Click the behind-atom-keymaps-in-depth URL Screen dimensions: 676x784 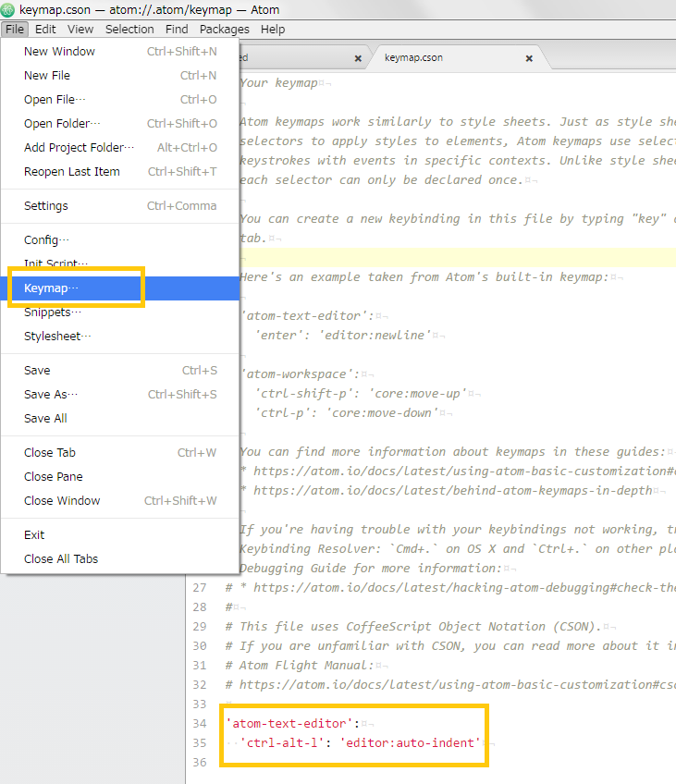tap(452, 491)
